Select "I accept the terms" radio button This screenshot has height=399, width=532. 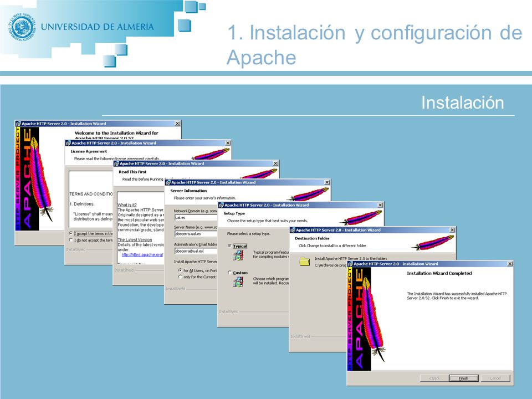point(70,233)
